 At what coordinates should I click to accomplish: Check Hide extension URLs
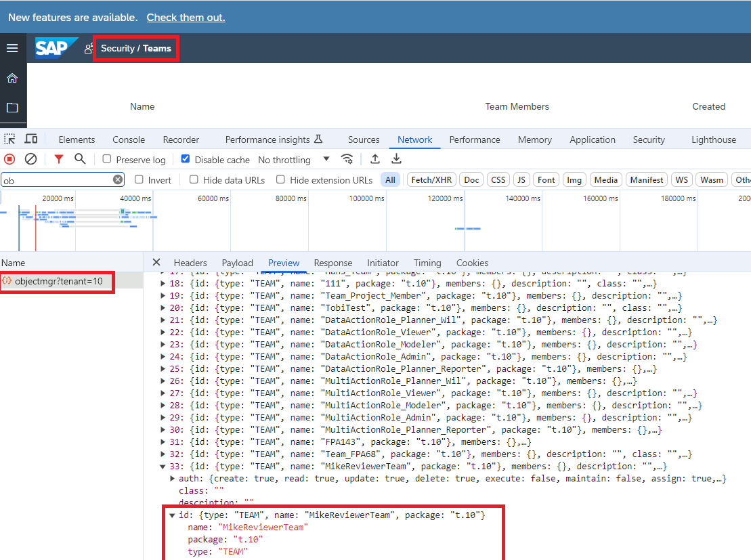(x=280, y=179)
